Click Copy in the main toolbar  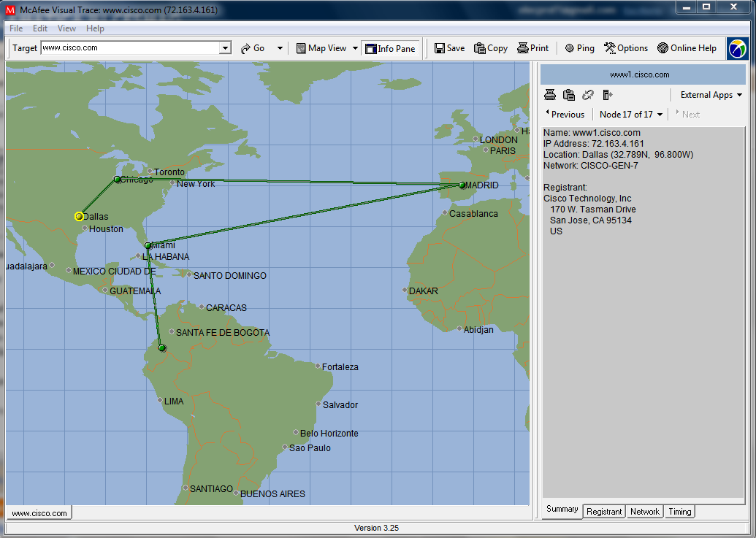[491, 48]
